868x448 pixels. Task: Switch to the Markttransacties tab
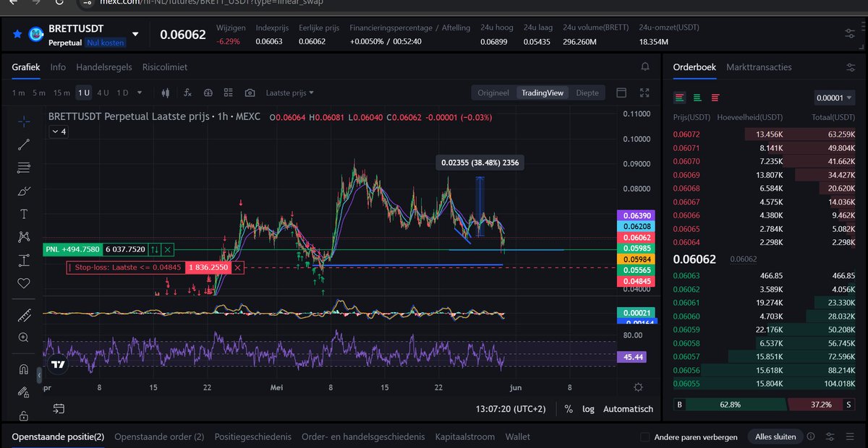pos(759,67)
